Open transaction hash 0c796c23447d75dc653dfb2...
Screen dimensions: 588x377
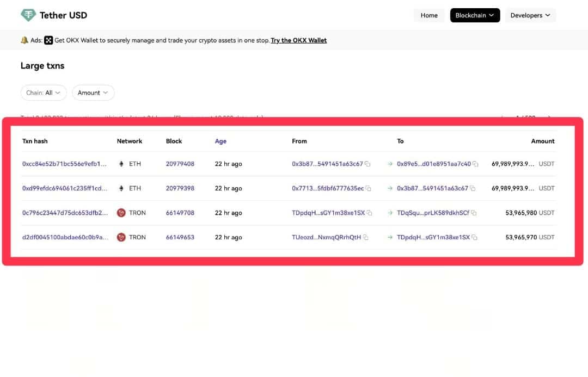tap(65, 213)
